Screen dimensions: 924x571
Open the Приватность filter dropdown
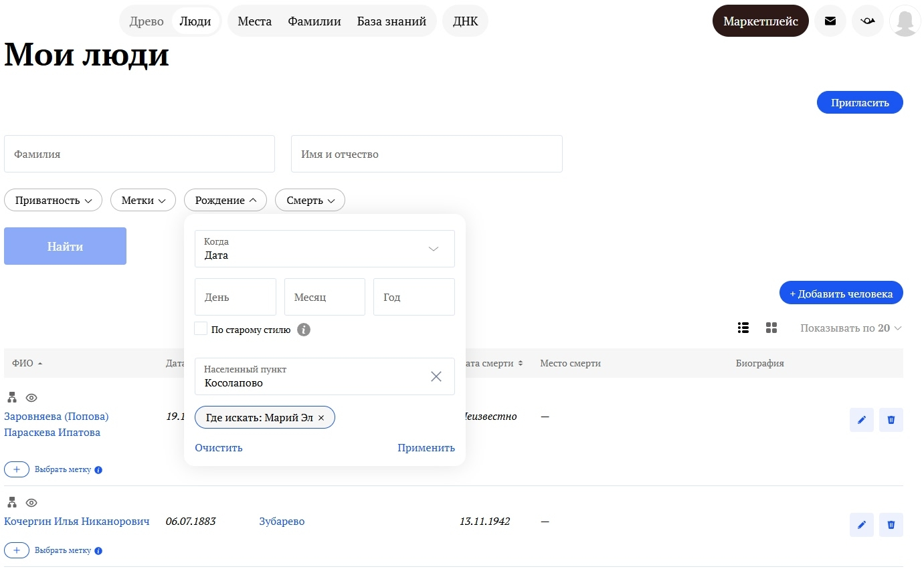53,200
